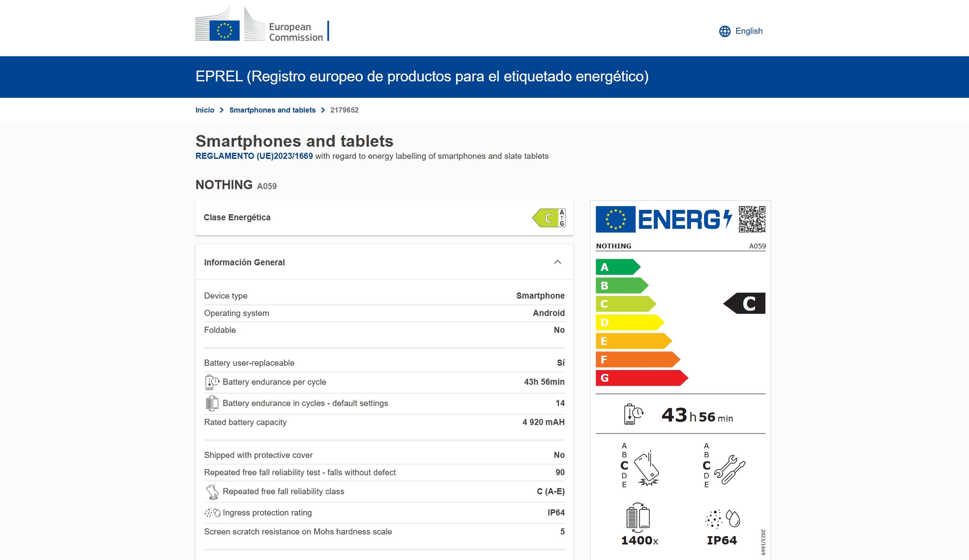969x560 pixels.
Task: Open REGLAMENTO (UE)2023/1669 link
Action: [254, 156]
